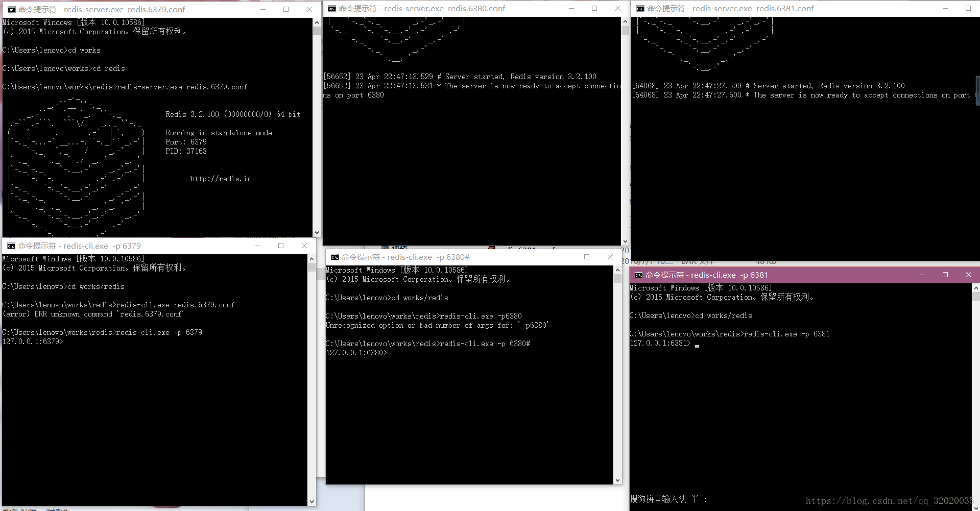Click scroll-up arrow in redis-server 6380 window
Viewport: 980px width, 511px height.
coord(625,21)
